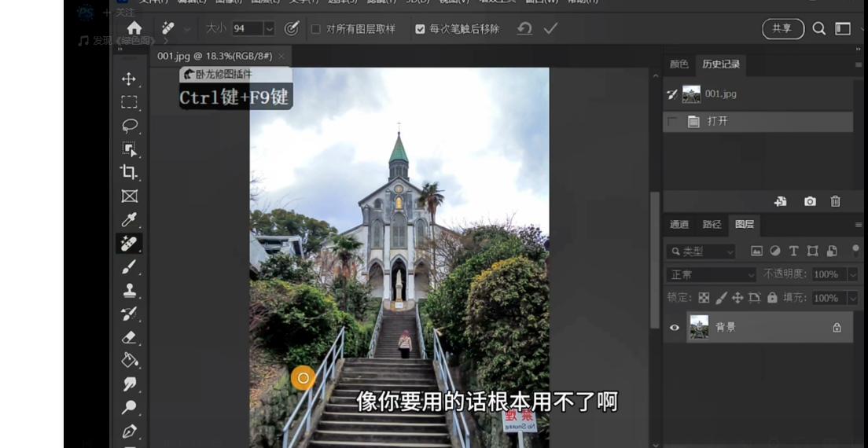Toggle the artboard nesting lock icon
Viewport: 868px width, 448px height.
point(755,298)
